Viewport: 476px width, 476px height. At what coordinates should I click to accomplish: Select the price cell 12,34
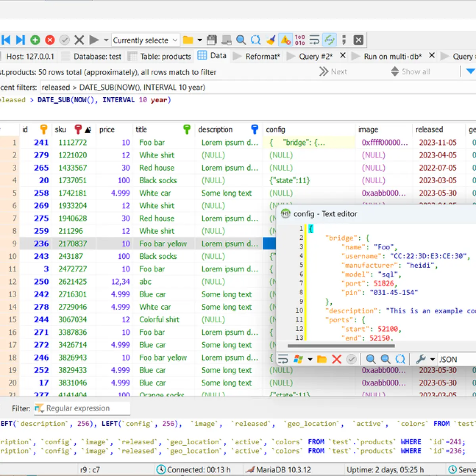click(x=114, y=282)
